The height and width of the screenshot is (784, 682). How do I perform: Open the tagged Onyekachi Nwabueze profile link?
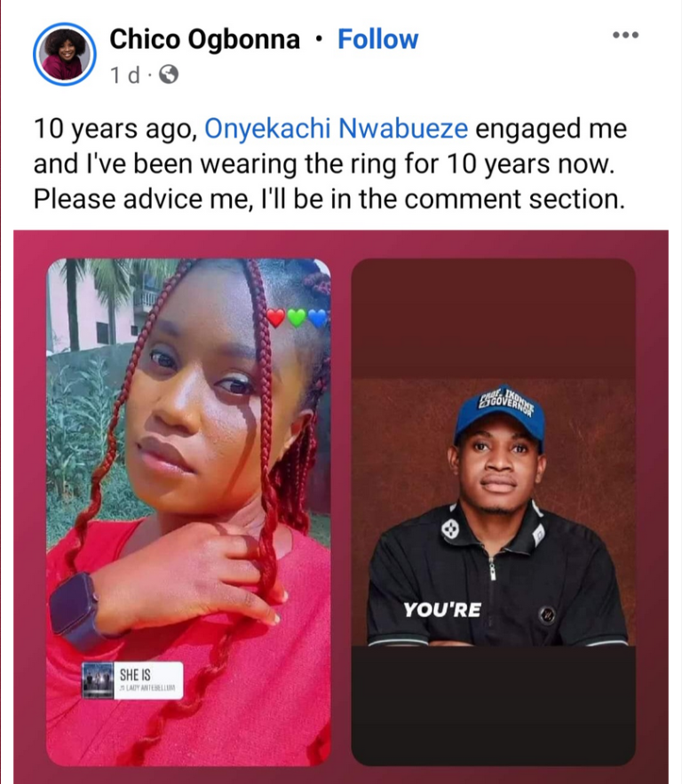tap(336, 129)
